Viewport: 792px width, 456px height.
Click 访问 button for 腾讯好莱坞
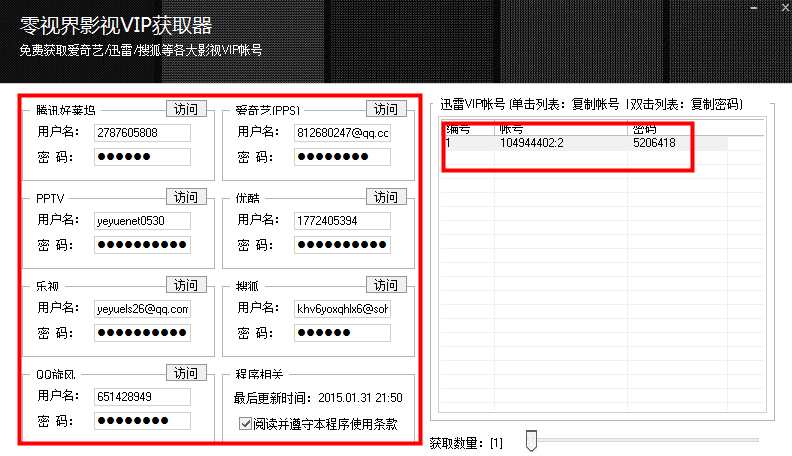186,109
